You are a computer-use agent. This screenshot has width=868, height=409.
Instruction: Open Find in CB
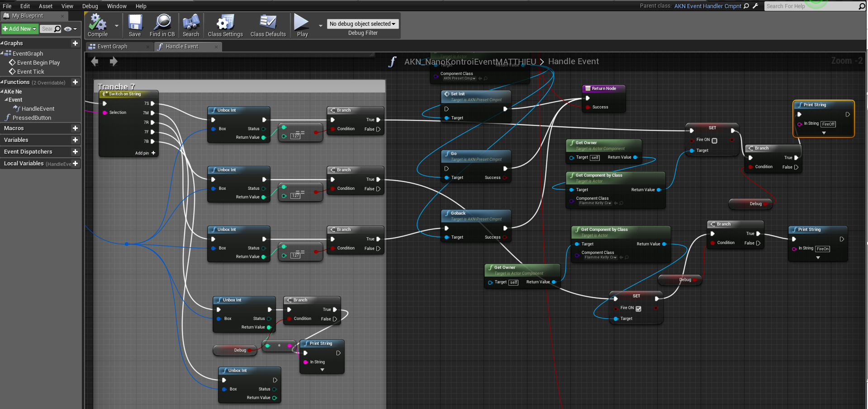click(162, 25)
